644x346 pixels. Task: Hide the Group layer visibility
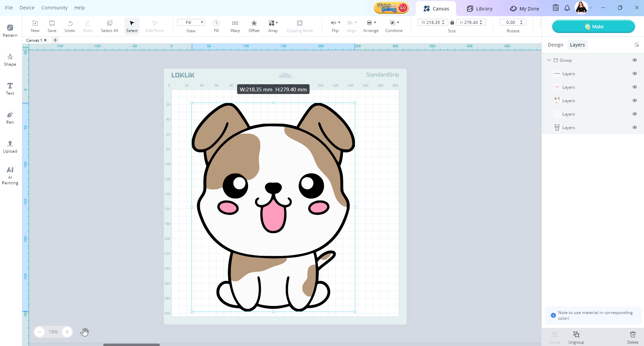tap(635, 60)
